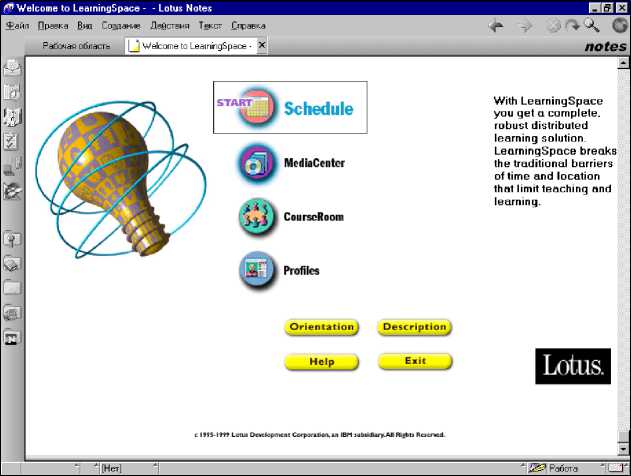Viewport: 631px width, 476px height.
Task: Click the location icon beside Работа
Action: (x=537, y=468)
